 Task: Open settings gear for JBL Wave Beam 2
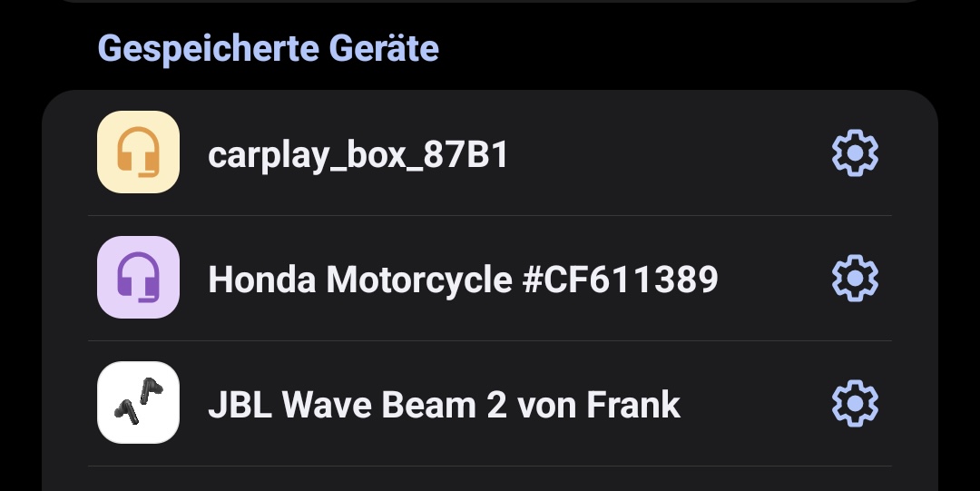pyautogui.click(x=855, y=403)
